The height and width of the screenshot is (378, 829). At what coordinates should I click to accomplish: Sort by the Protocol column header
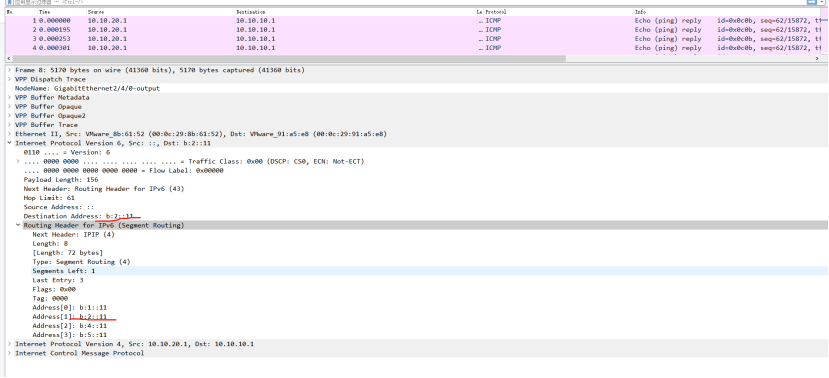click(495, 12)
